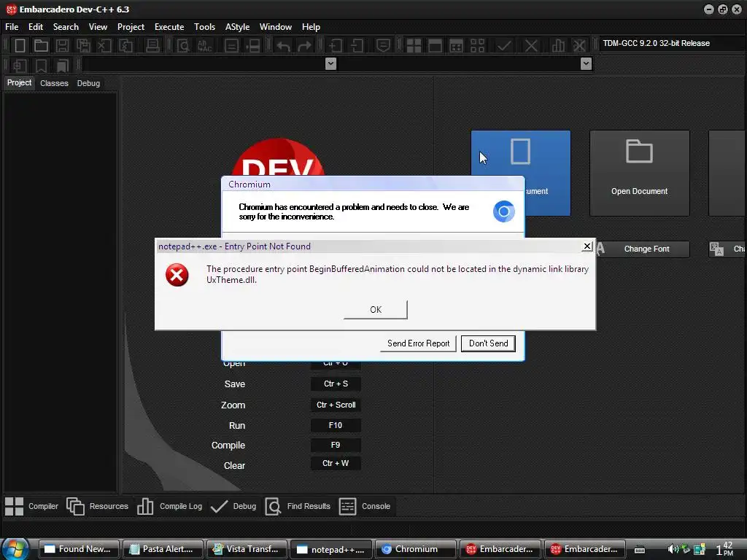This screenshot has width=747, height=560.
Task: Click the Profile bar-chart toolbar icon
Action: (558, 46)
